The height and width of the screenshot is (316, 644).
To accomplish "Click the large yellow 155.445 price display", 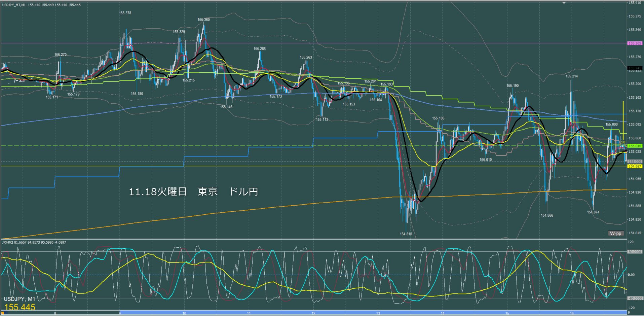I will 20,307.
